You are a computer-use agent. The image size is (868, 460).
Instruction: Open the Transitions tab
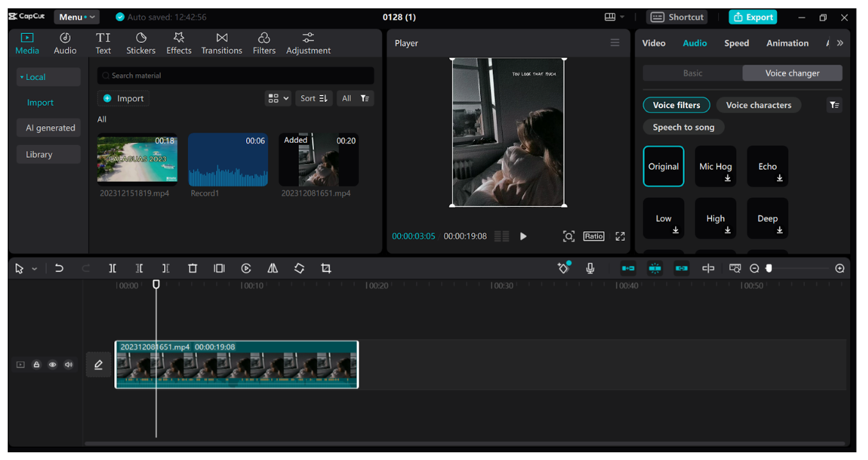click(222, 44)
